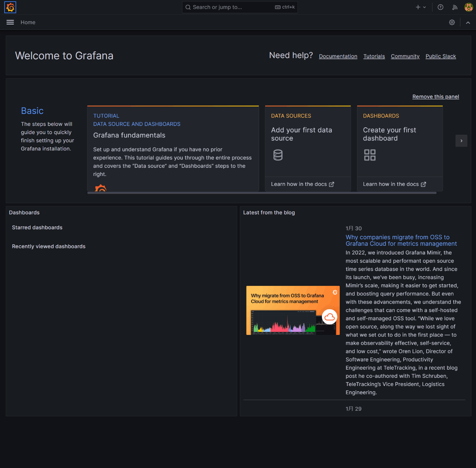
Task: Open the Public Slack link
Action: click(x=441, y=56)
